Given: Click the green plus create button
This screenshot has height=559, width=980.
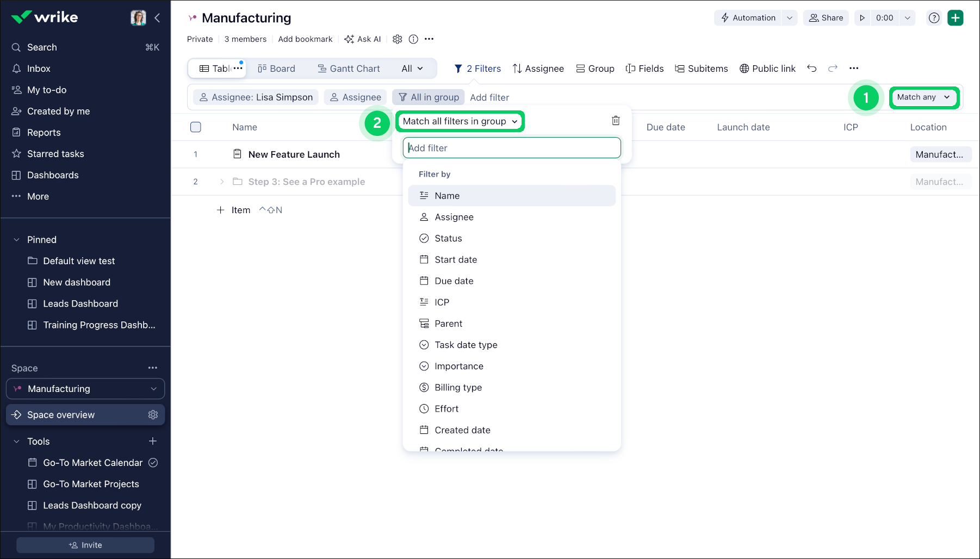Looking at the screenshot, I should click(x=955, y=18).
